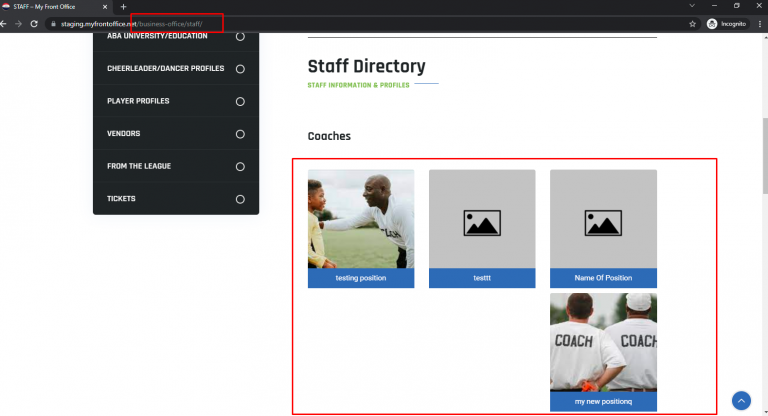Click the Name Of Position label
The image size is (768, 416).
pos(603,278)
